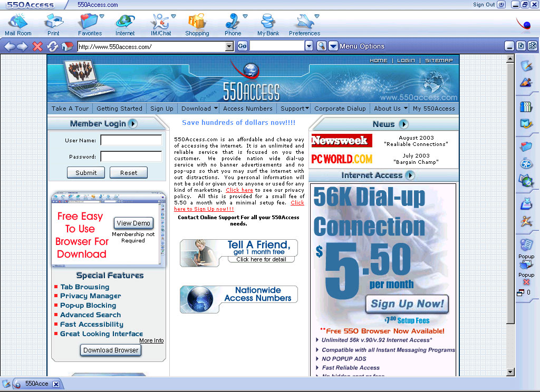The height and width of the screenshot is (392, 540).
Task: Open the My 550Access nav item
Action: [x=434, y=109]
